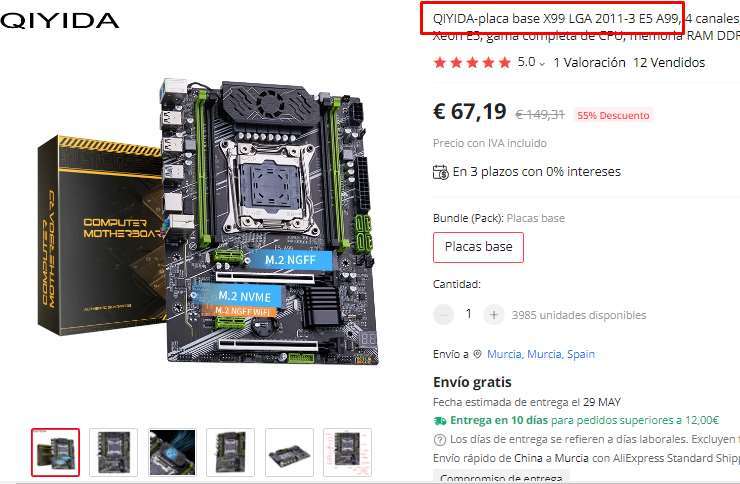
Task: Expand the 5.0 rating dropdown chevron
Action: point(542,64)
